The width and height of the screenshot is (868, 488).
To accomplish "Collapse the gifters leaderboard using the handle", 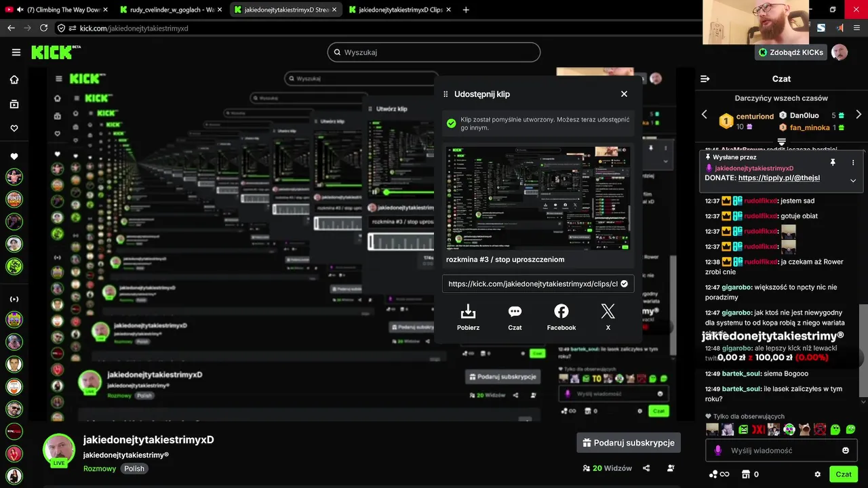I will (x=781, y=142).
